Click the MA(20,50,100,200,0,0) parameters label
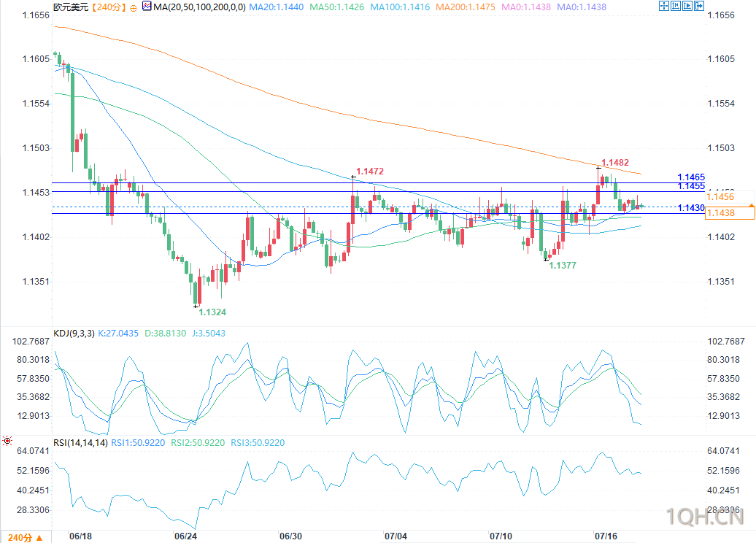 point(200,7)
